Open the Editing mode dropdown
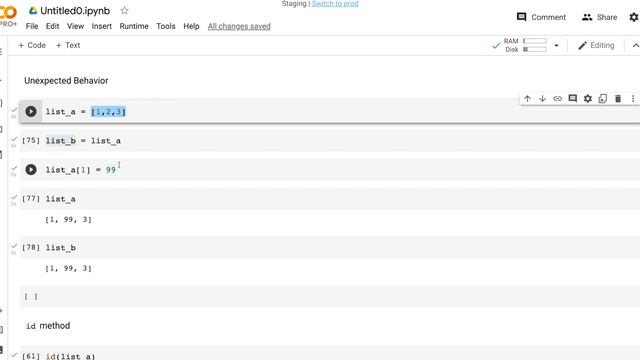Viewport: 640px width, 360px height. pos(596,45)
